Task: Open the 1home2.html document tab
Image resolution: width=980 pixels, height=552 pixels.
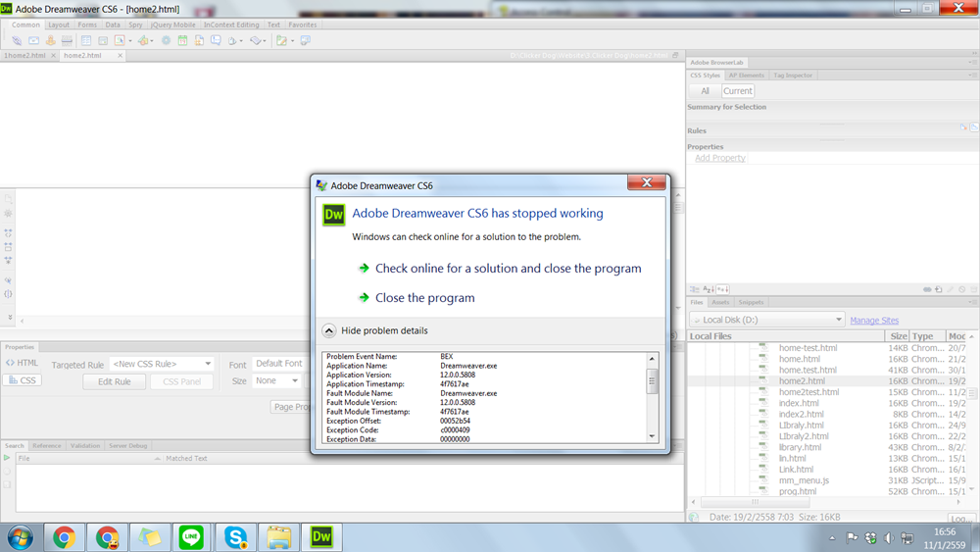Action: (25, 56)
